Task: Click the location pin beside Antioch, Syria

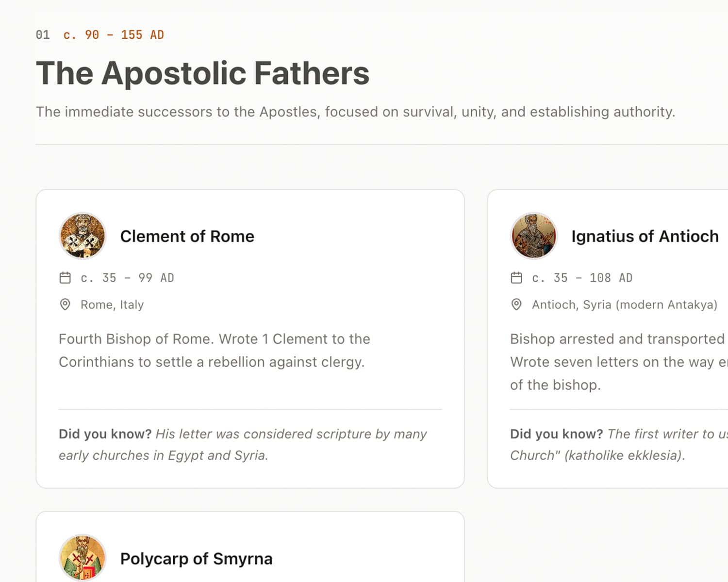Action: [516, 305]
